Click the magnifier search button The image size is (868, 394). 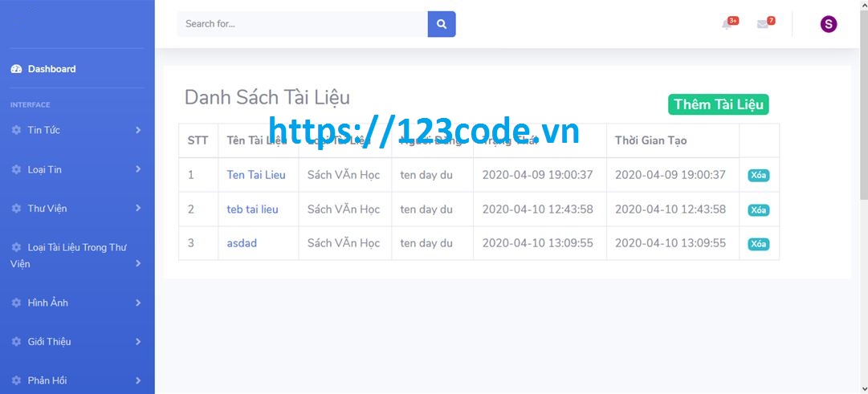coord(441,24)
